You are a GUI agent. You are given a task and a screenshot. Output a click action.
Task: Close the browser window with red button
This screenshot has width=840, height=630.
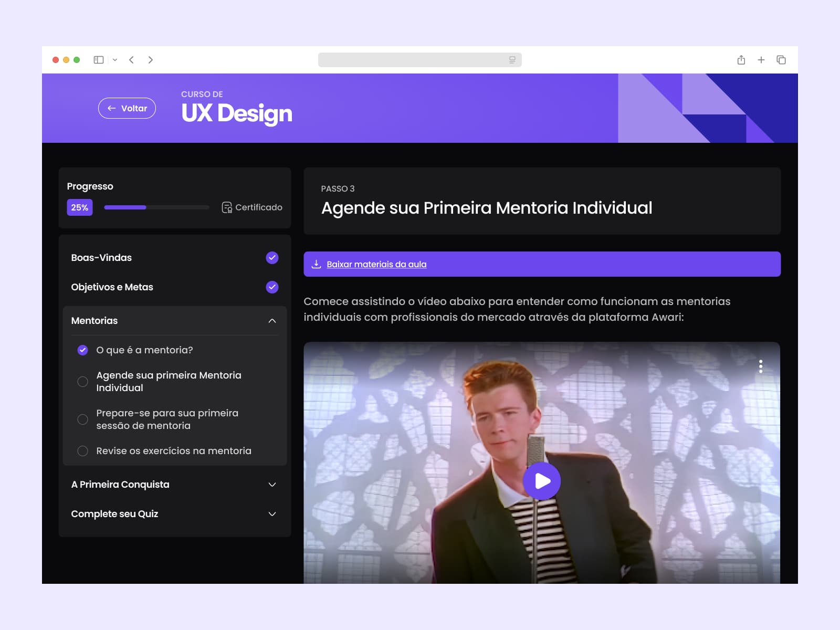tap(56, 60)
